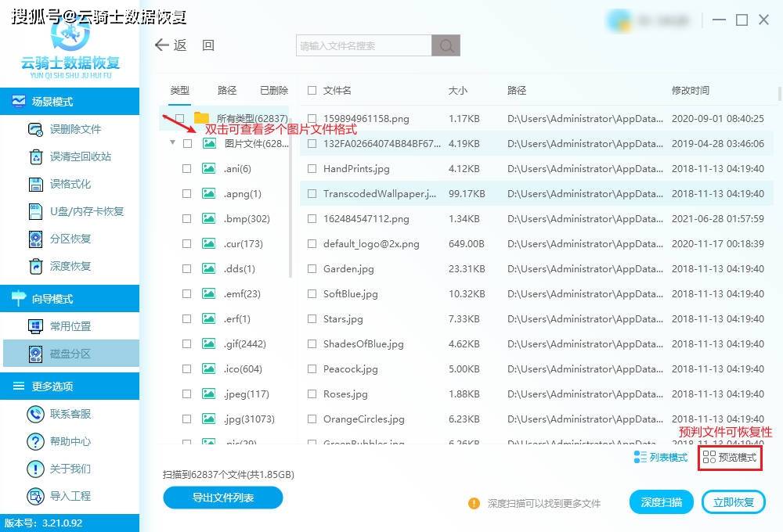783x532 pixels.
Task: Switch to the 路径 tab
Action: (x=227, y=90)
